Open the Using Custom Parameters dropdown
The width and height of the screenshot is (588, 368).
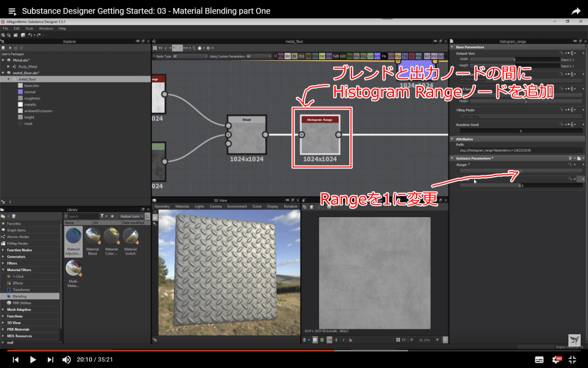tap(258, 56)
